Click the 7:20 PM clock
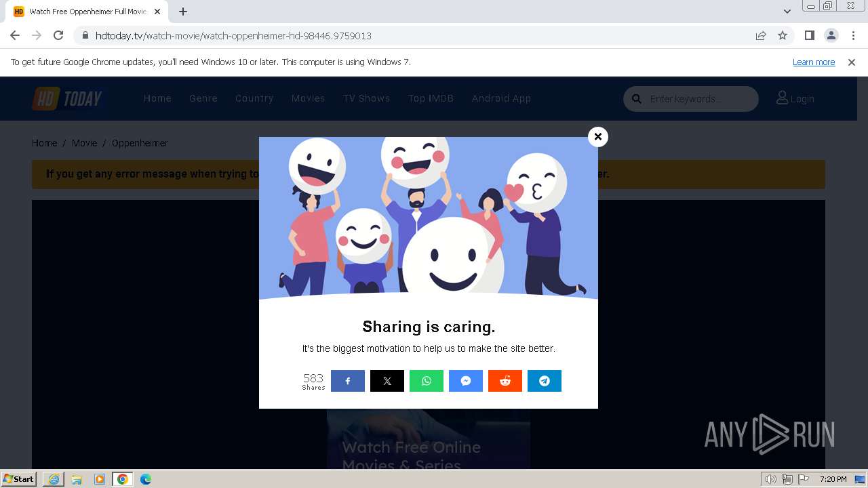Viewport: 868px width, 488px height. tap(833, 479)
